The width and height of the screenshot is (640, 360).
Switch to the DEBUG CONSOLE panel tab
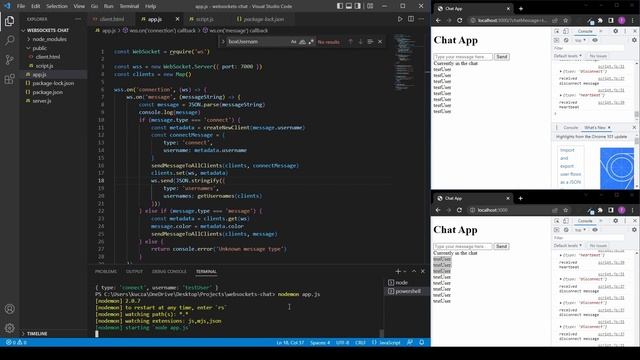(x=169, y=271)
